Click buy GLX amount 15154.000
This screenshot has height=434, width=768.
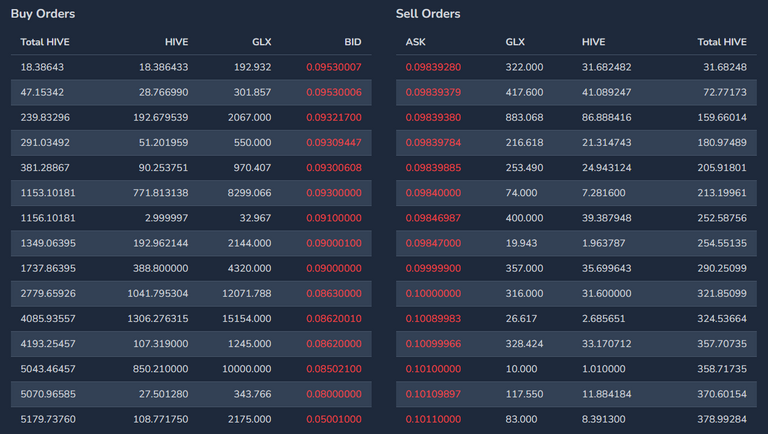(246, 318)
